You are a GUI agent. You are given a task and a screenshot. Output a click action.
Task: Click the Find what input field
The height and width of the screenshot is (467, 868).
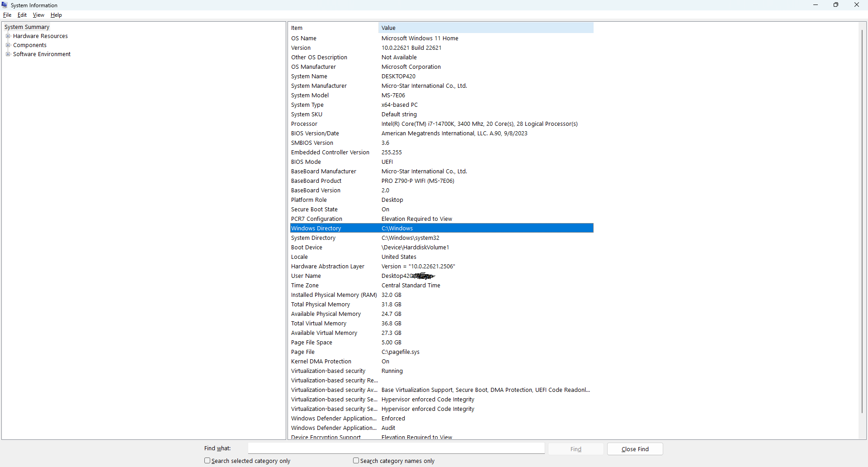(x=396, y=448)
